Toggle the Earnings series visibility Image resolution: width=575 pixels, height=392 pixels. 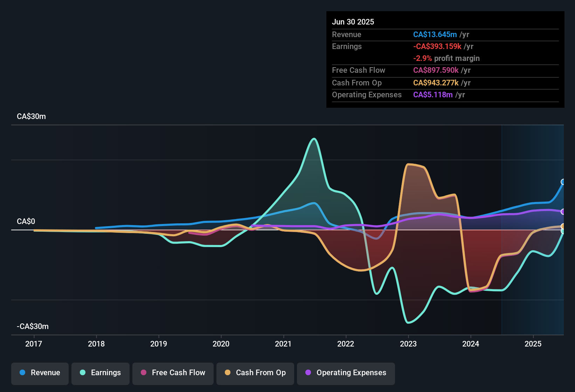(101, 373)
